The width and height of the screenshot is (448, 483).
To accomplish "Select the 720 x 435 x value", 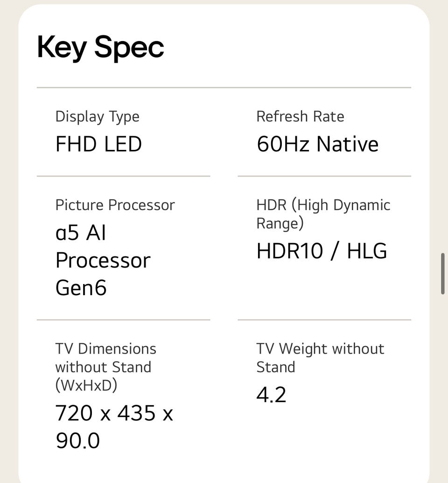I will (114, 413).
